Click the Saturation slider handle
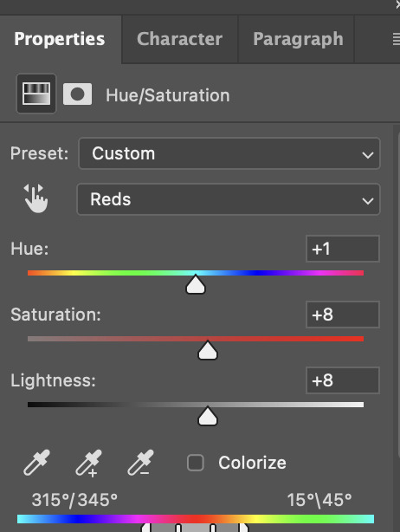This screenshot has width=400, height=532. point(208,350)
